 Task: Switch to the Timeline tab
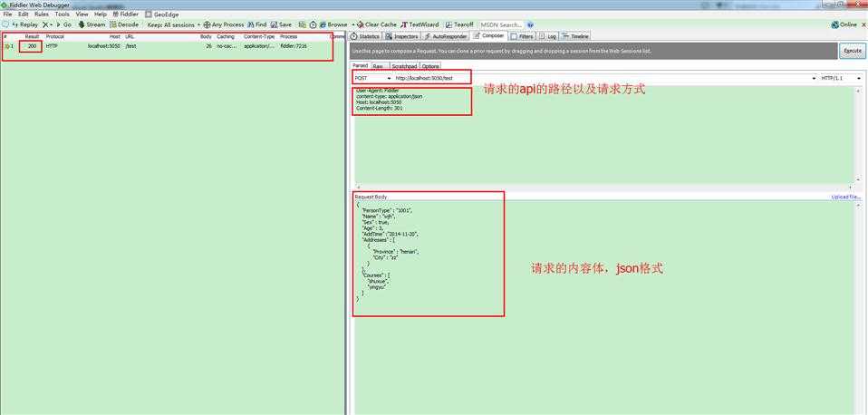pos(575,36)
